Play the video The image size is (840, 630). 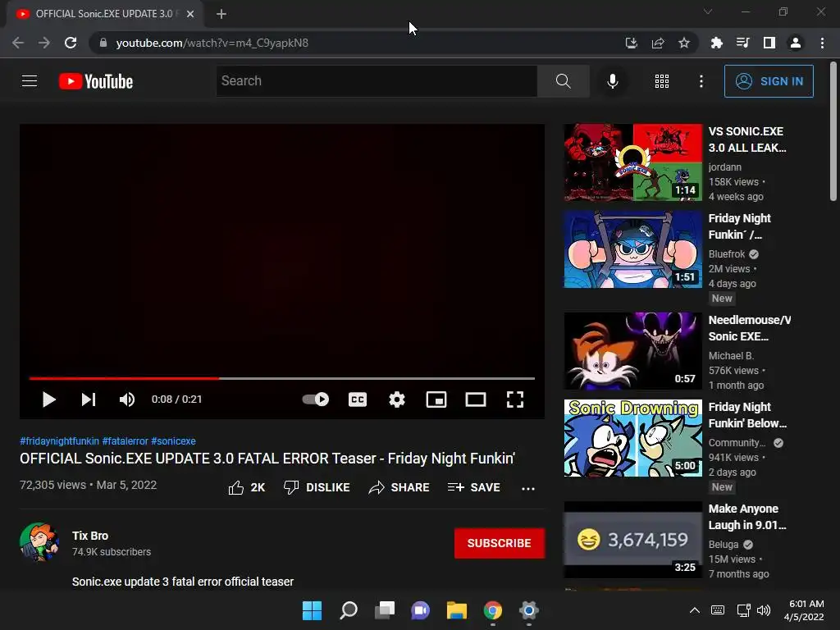point(48,399)
